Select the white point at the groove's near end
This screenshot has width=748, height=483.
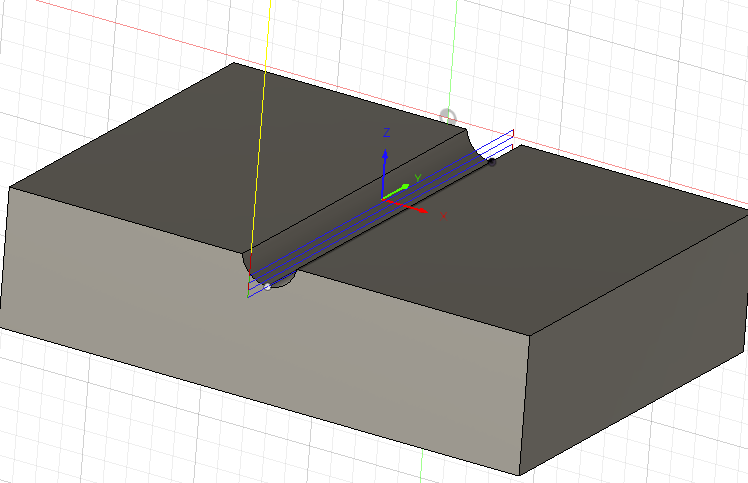pos(267,287)
